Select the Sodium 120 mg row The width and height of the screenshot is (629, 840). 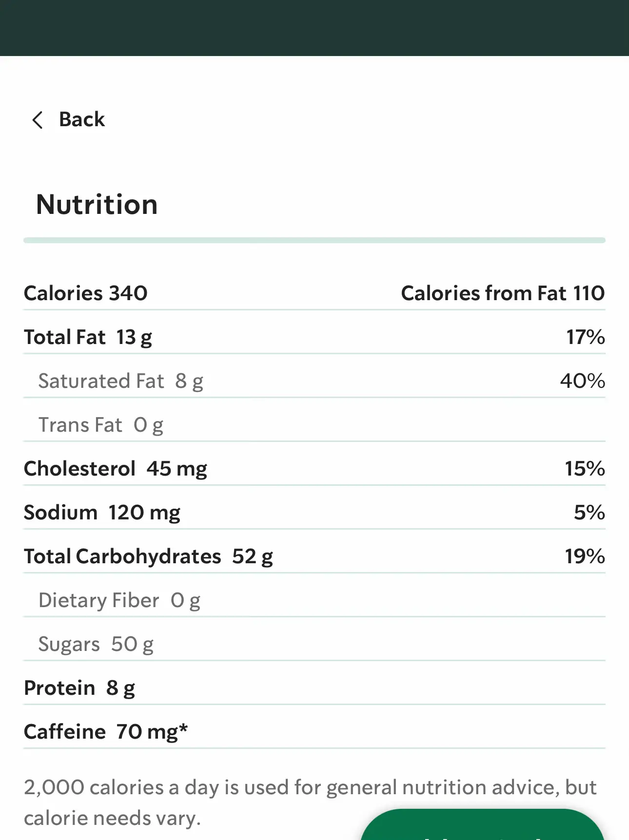click(x=314, y=513)
